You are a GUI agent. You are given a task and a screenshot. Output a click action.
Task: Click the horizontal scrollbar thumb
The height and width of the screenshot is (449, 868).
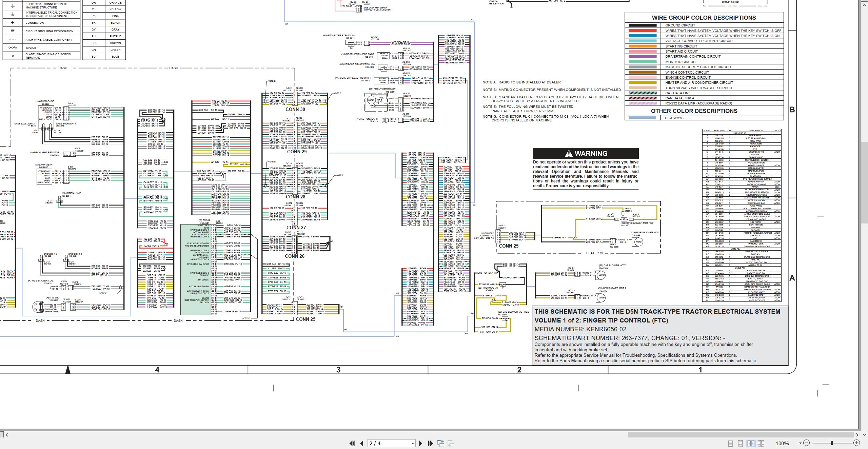(x=740, y=434)
